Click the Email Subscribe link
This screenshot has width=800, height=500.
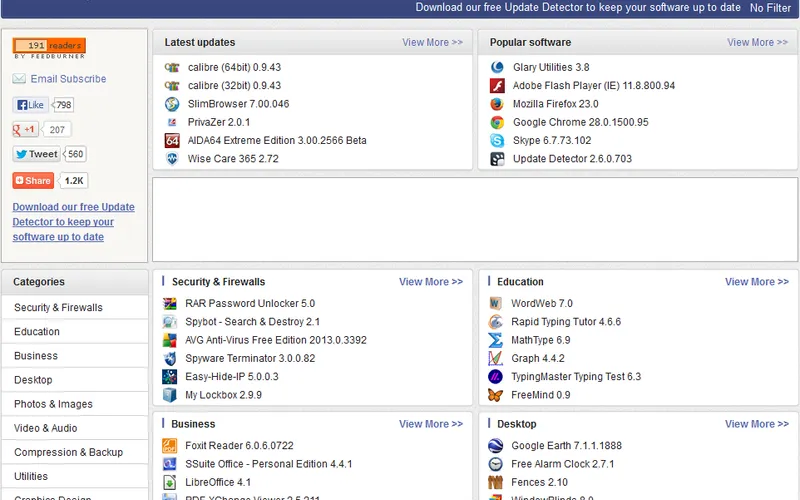tap(68, 79)
